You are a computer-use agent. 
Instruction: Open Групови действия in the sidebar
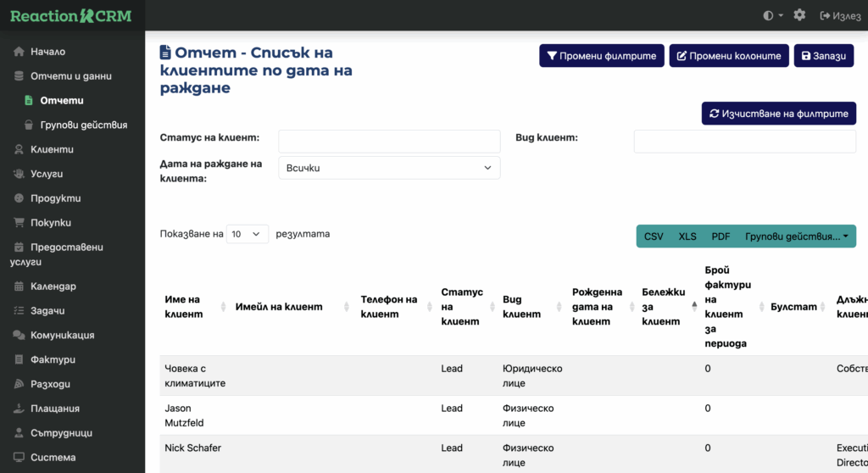point(83,125)
